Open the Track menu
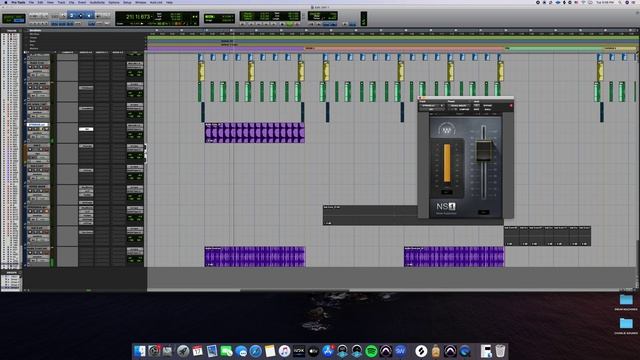Viewport: 640px width, 360px height. 61,2
